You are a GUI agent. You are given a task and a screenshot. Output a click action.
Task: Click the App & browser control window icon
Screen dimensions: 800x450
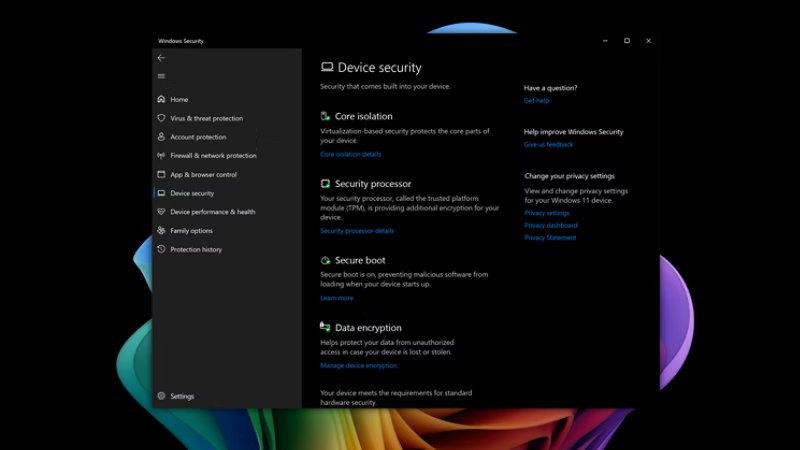pyautogui.click(x=161, y=174)
